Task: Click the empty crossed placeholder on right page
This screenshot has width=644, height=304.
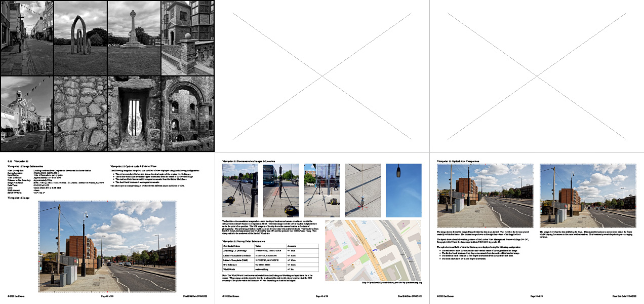Action: (537, 76)
